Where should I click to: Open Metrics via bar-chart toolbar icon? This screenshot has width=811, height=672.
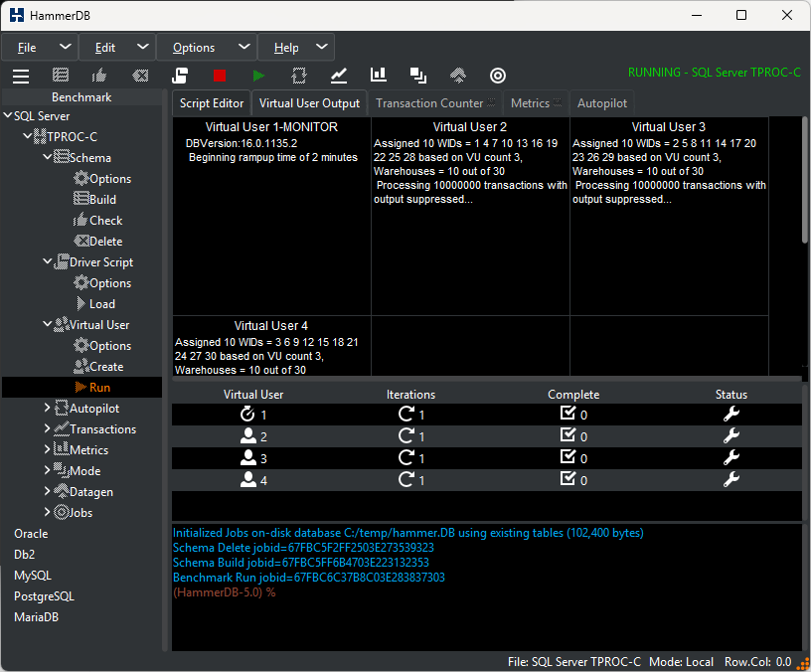click(x=379, y=75)
